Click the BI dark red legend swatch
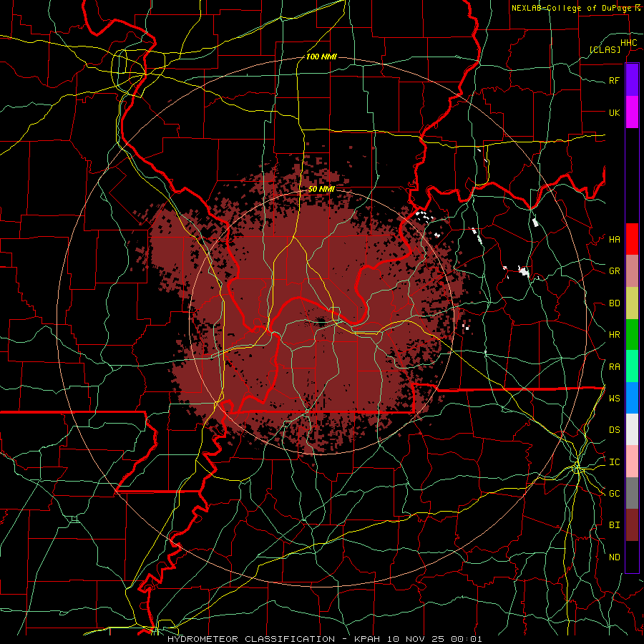The image size is (644, 644). (632, 525)
